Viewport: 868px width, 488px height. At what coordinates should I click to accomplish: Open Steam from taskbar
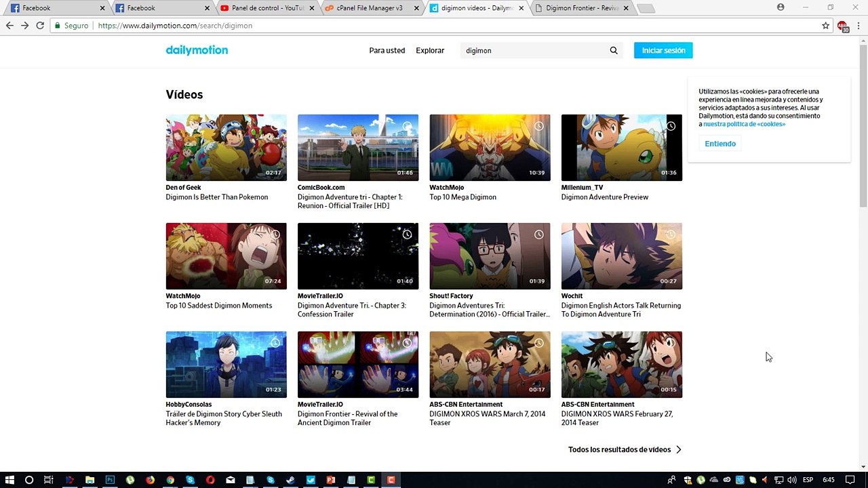(x=290, y=480)
